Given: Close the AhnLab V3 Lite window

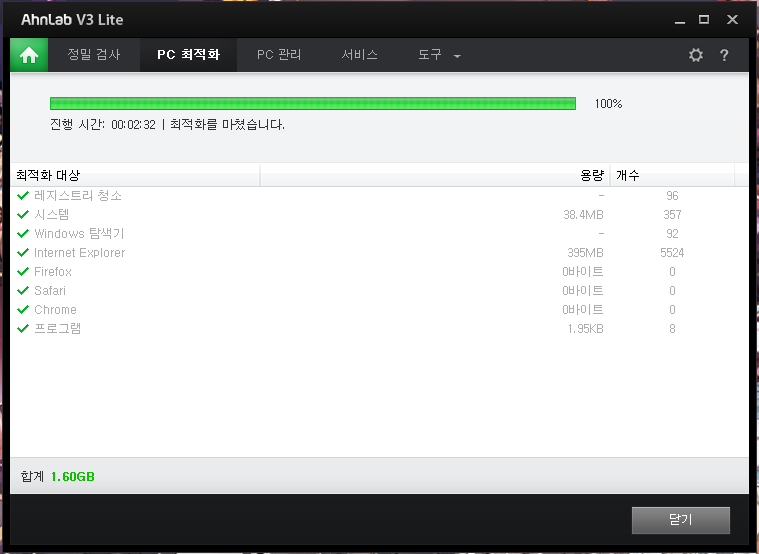Looking at the screenshot, I should 732,19.
